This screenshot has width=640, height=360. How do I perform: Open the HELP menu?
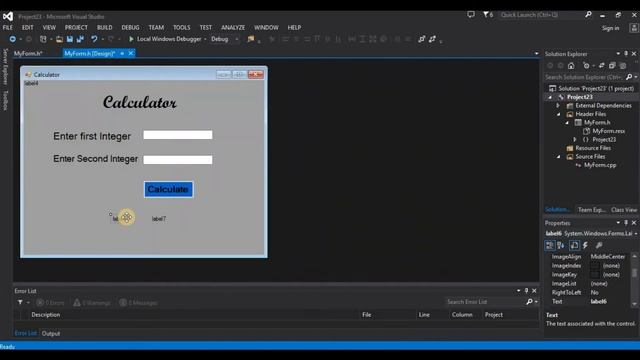[294, 27]
